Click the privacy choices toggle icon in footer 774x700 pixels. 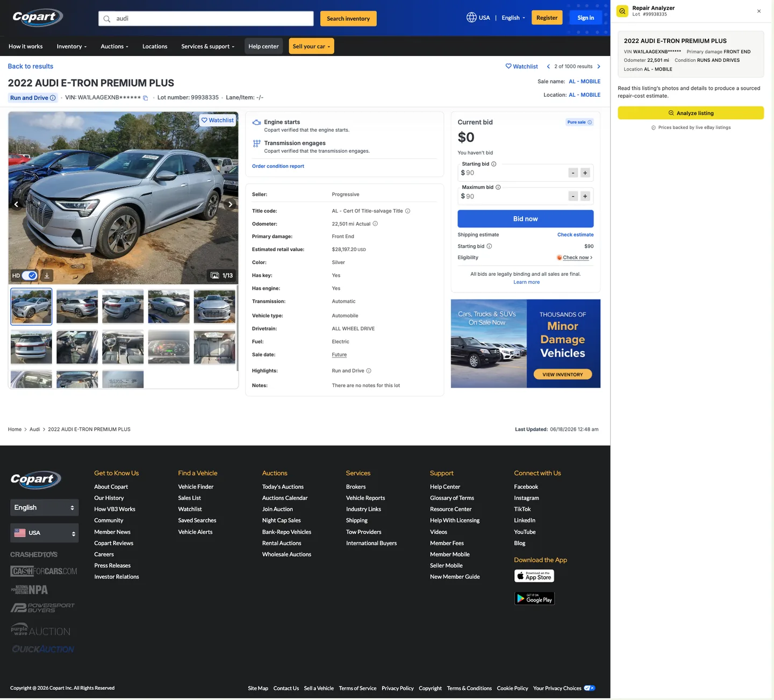(590, 688)
